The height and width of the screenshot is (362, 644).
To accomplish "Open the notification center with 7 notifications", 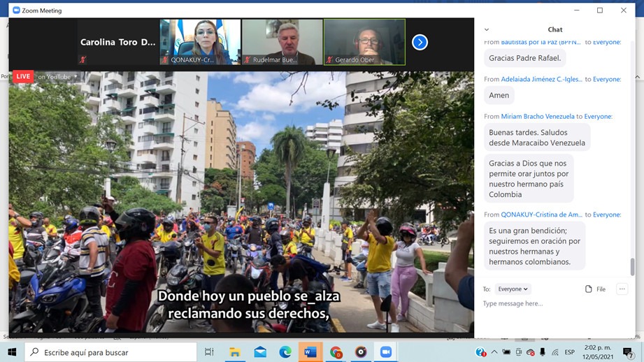I will (x=628, y=352).
